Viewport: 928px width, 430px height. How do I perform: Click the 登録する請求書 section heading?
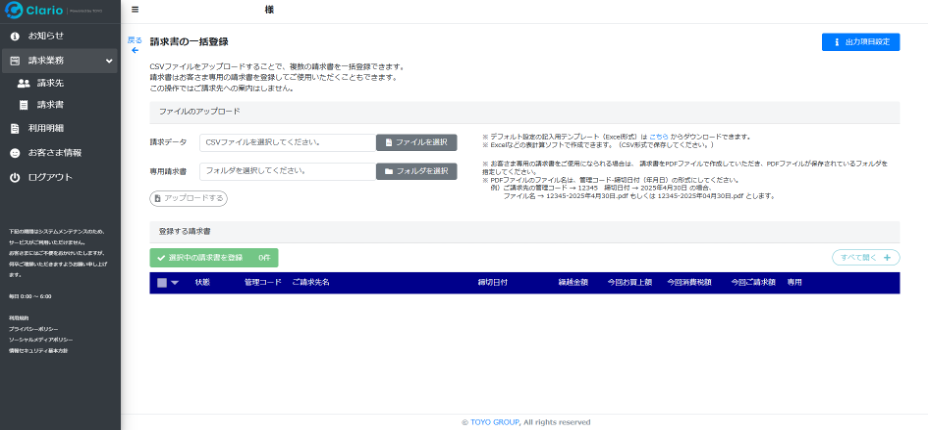pyautogui.click(x=185, y=232)
